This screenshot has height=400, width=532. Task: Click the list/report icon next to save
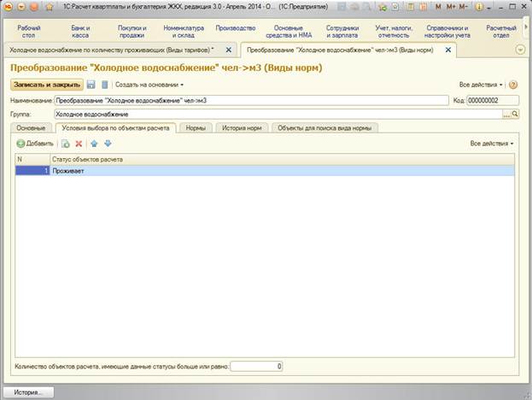[105, 85]
